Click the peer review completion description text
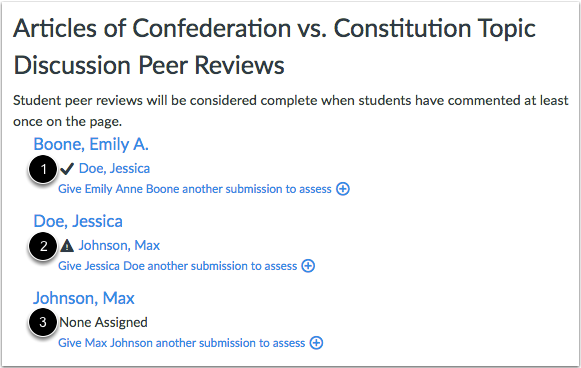This screenshot has width=581, height=368. pos(290,111)
